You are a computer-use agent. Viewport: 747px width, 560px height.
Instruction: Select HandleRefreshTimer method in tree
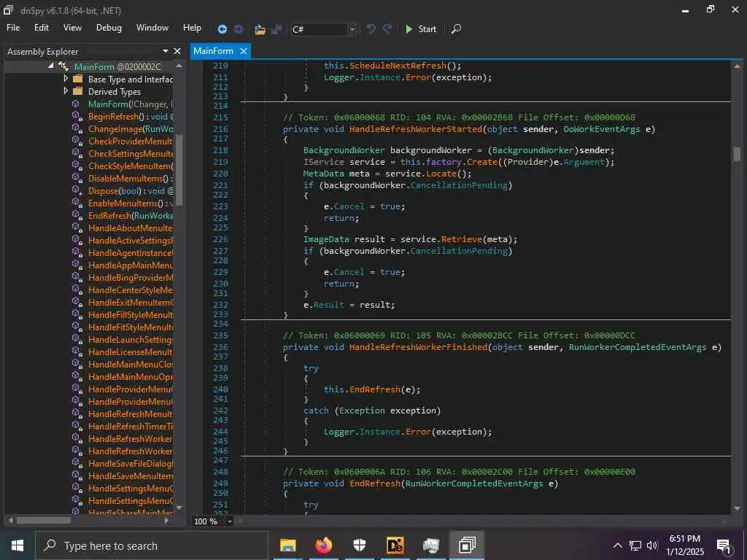pyautogui.click(x=131, y=426)
